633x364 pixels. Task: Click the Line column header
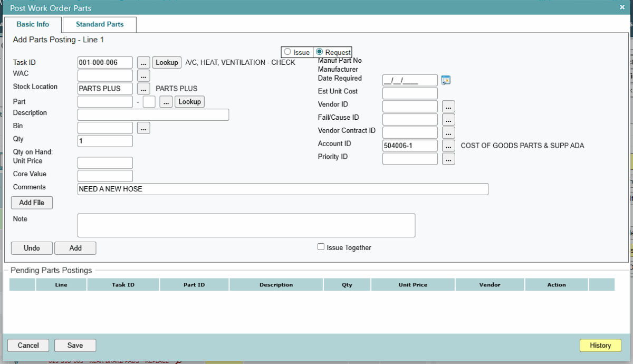61,285
